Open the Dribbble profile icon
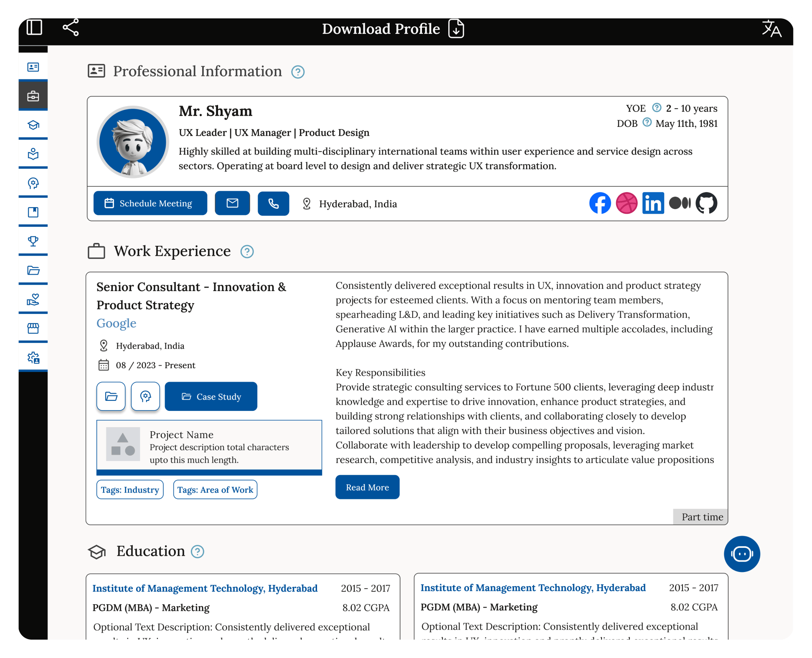Viewport: 812px width, 658px height. coord(627,203)
